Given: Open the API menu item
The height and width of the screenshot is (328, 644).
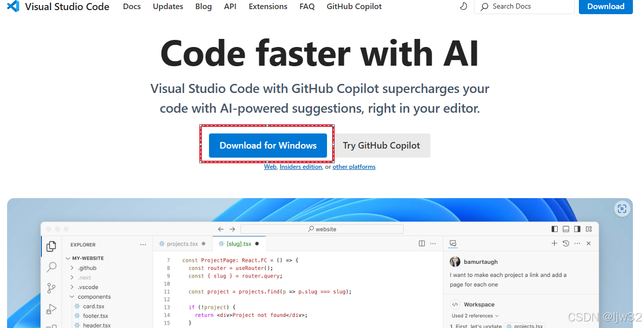Looking at the screenshot, I should pos(230,7).
